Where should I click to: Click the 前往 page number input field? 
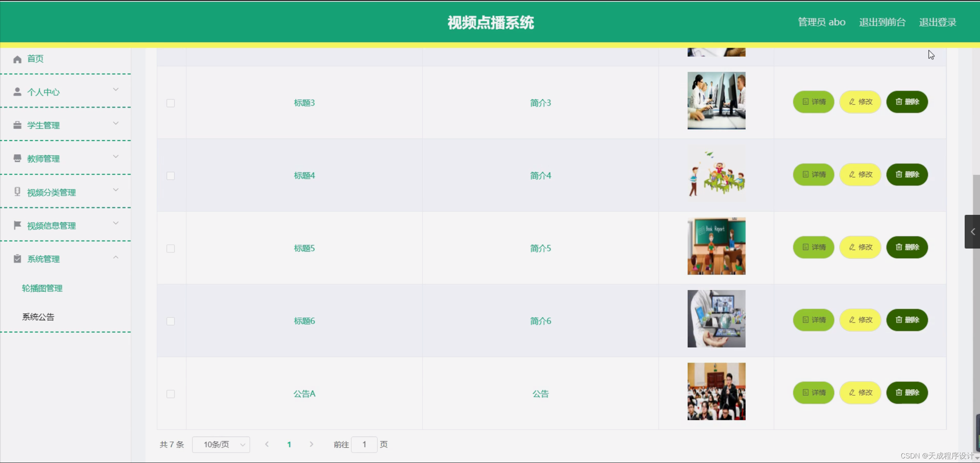pyautogui.click(x=364, y=445)
